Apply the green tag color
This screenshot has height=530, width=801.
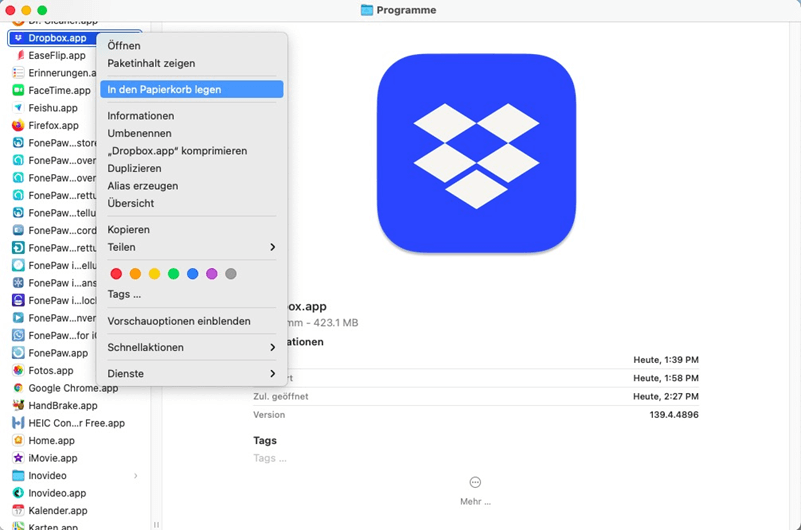coord(174,274)
